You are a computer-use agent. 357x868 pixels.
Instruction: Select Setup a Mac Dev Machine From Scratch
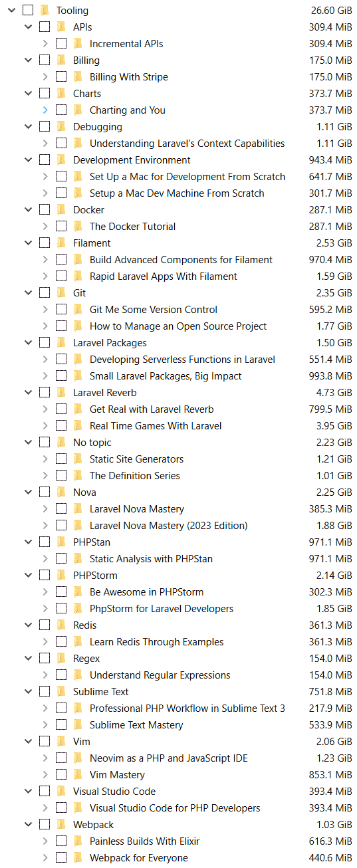[x=177, y=193]
